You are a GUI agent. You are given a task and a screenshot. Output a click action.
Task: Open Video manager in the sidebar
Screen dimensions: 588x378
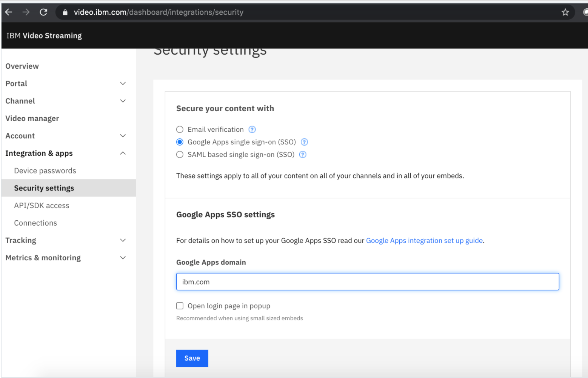coord(32,118)
